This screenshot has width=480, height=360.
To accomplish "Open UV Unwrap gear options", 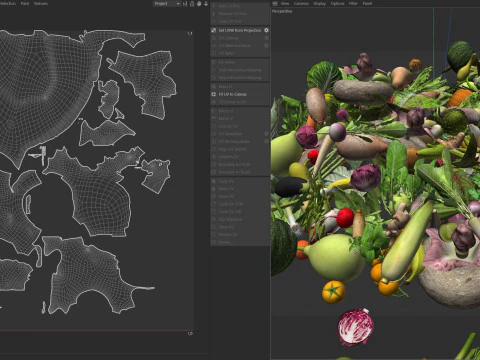I will tap(266, 38).
